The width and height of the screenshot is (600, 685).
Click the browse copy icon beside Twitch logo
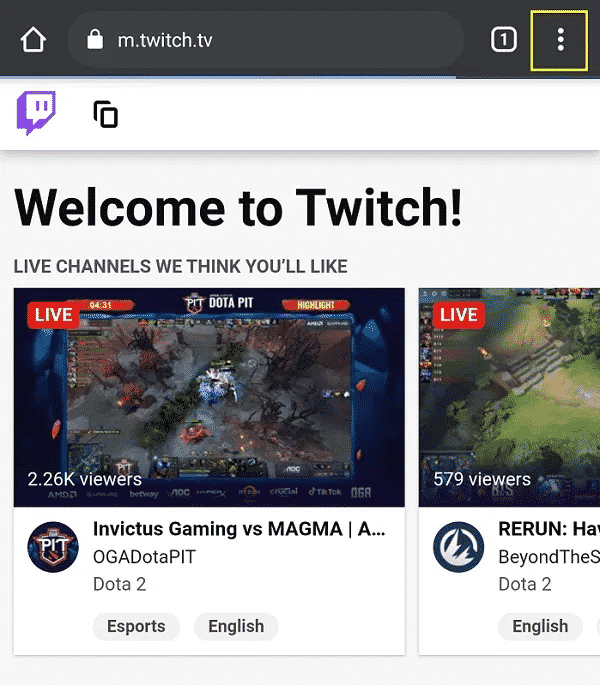click(x=106, y=114)
